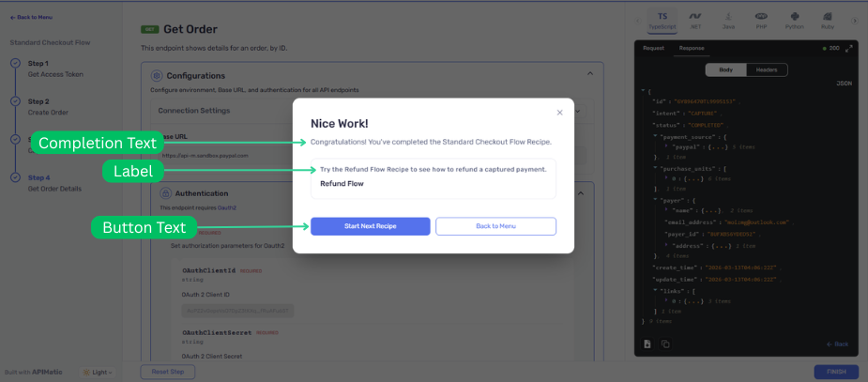
Task: Choose the Java language icon
Action: 728,19
